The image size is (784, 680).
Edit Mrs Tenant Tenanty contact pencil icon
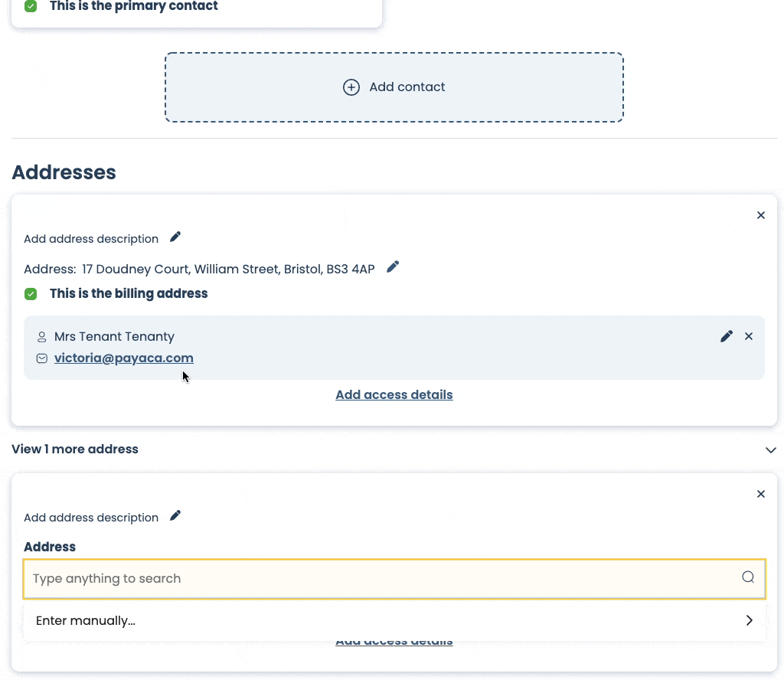click(727, 336)
